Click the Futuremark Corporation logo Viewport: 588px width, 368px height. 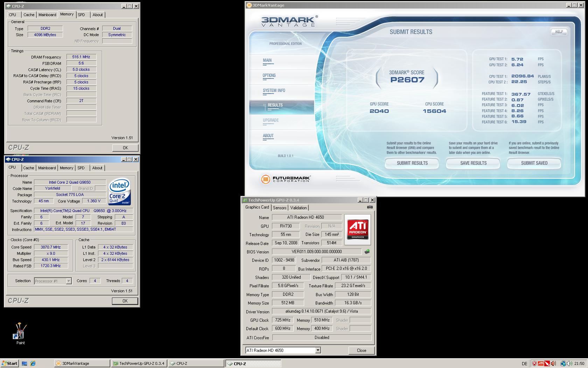[x=286, y=179]
